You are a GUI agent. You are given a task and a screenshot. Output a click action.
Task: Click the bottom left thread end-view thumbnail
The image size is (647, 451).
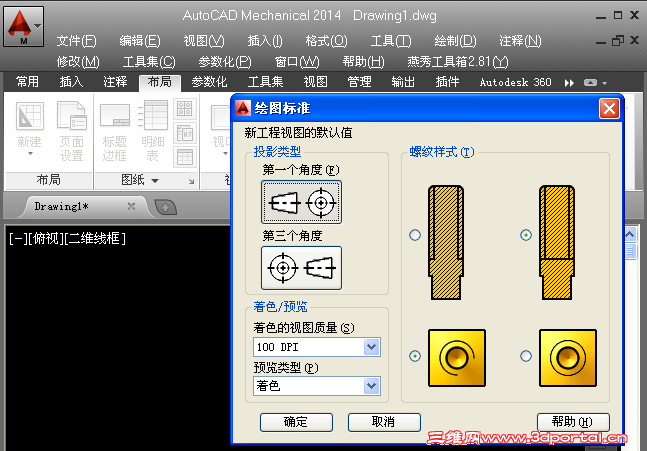click(x=457, y=358)
